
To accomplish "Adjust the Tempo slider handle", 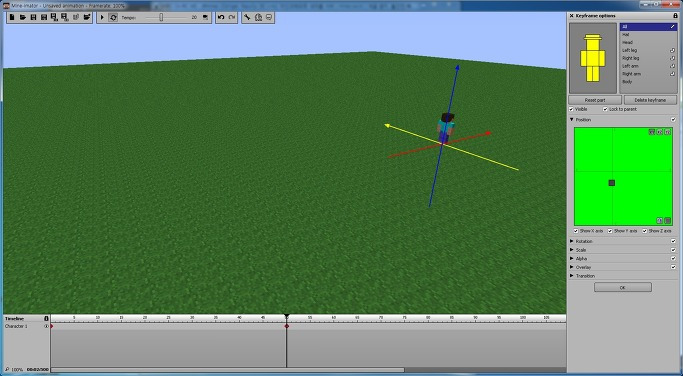I will coord(161,17).
